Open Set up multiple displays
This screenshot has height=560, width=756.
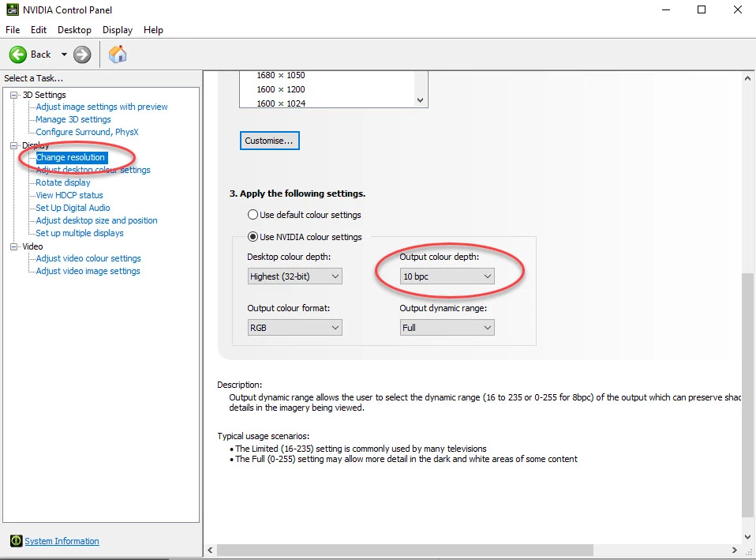coord(80,233)
